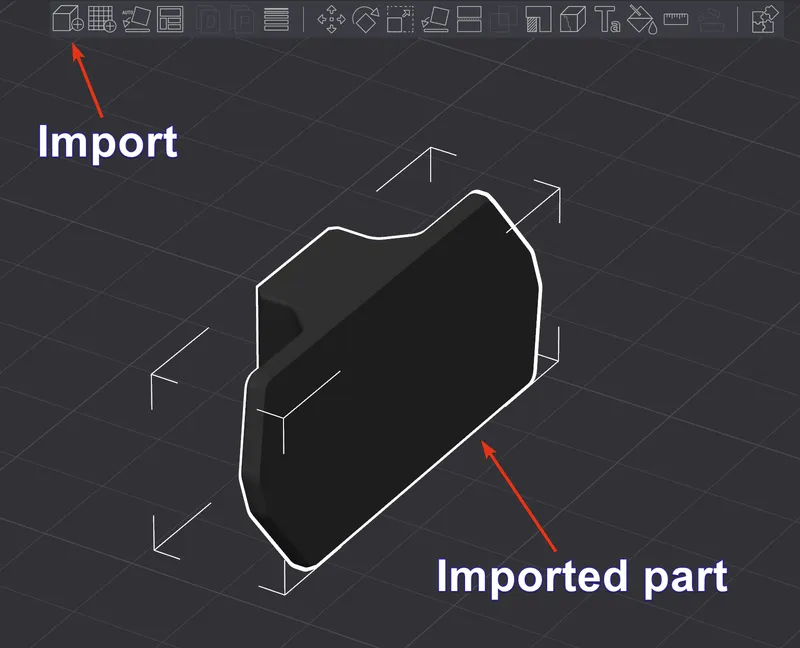The width and height of the screenshot is (800, 648).
Task: Click the greyed Mesh Boolean icon
Action: coord(504,19)
